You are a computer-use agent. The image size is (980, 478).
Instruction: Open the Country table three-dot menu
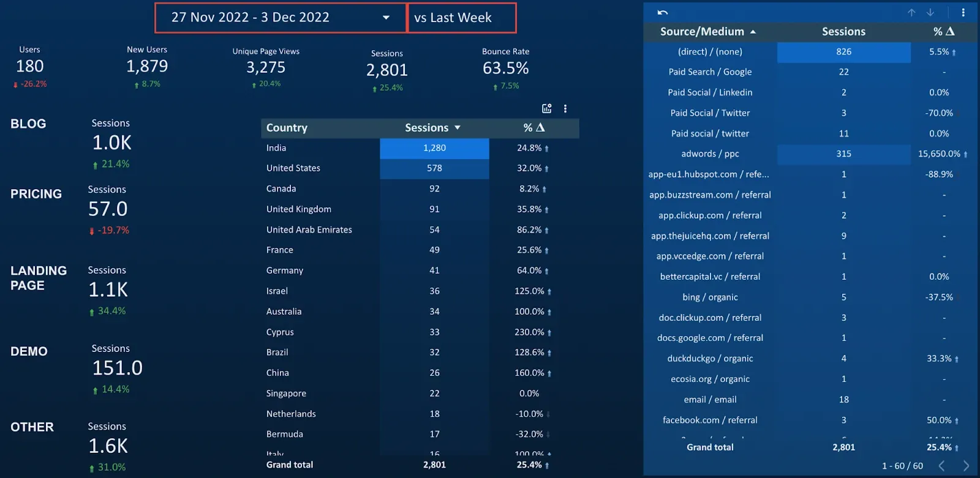[565, 108]
